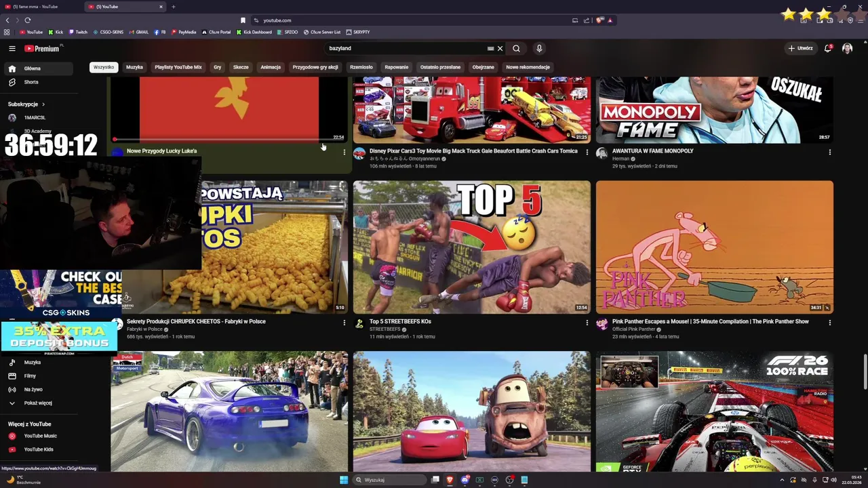Viewport: 868px width, 488px height.
Task: Select the Rzemiosło filter chip
Action: point(361,67)
